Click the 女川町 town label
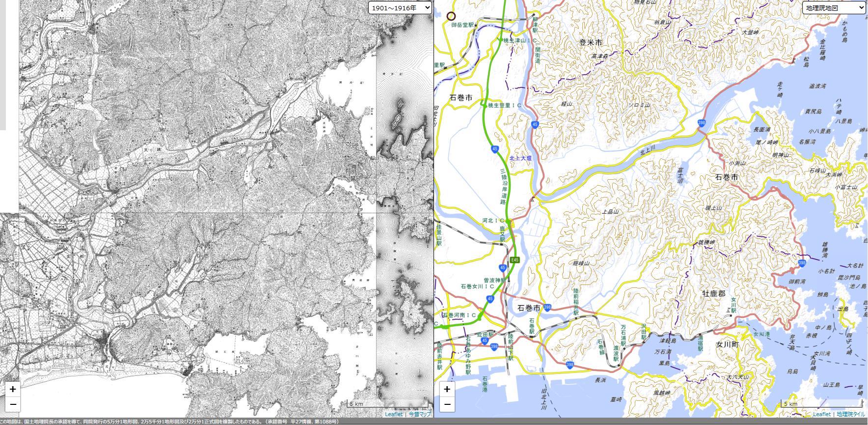Screen dimensions: 868x425 (727, 344)
